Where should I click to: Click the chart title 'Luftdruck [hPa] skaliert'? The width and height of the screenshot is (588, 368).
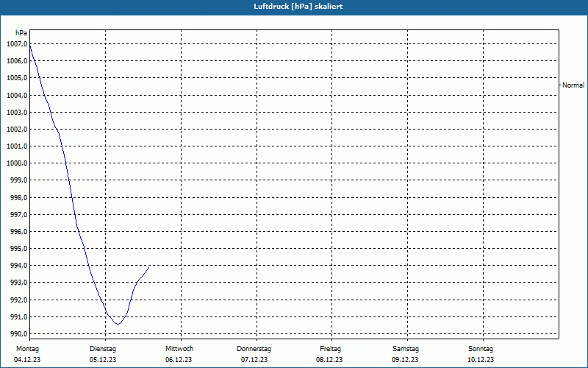298,7
